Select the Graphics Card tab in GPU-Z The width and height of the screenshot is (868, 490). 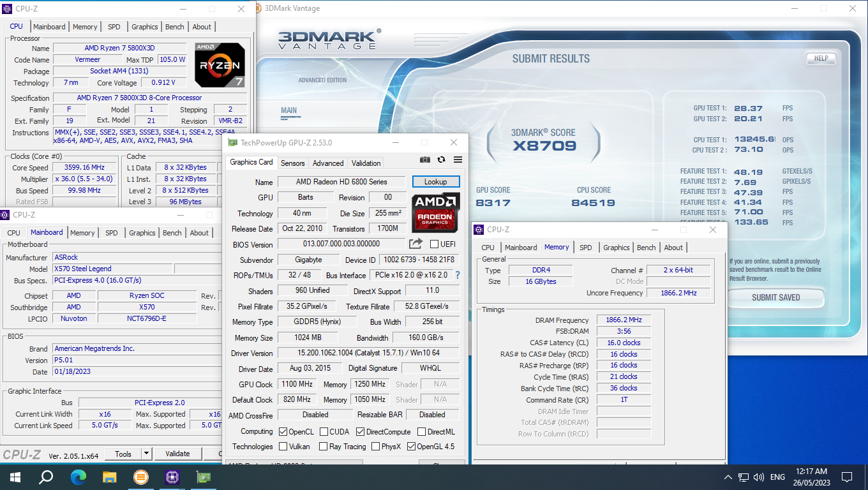251,162
